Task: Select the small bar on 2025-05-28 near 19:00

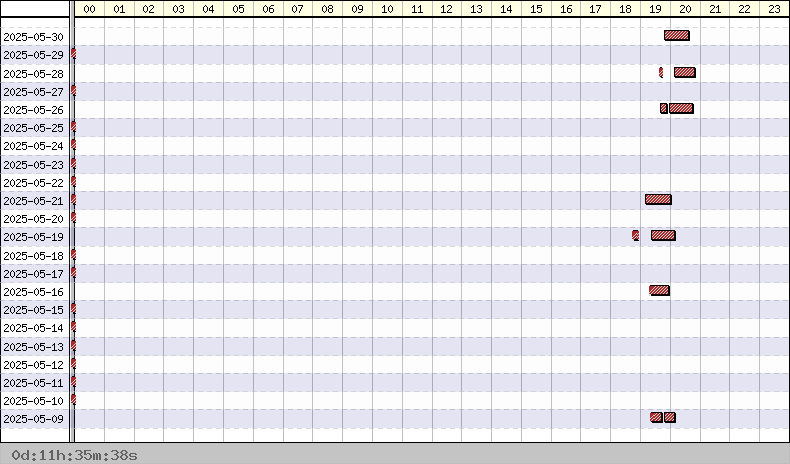Action: [661, 73]
